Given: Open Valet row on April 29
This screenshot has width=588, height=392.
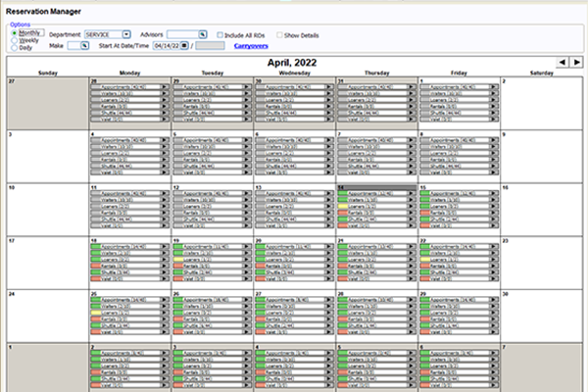Looking at the screenshot, I should 459,332.
